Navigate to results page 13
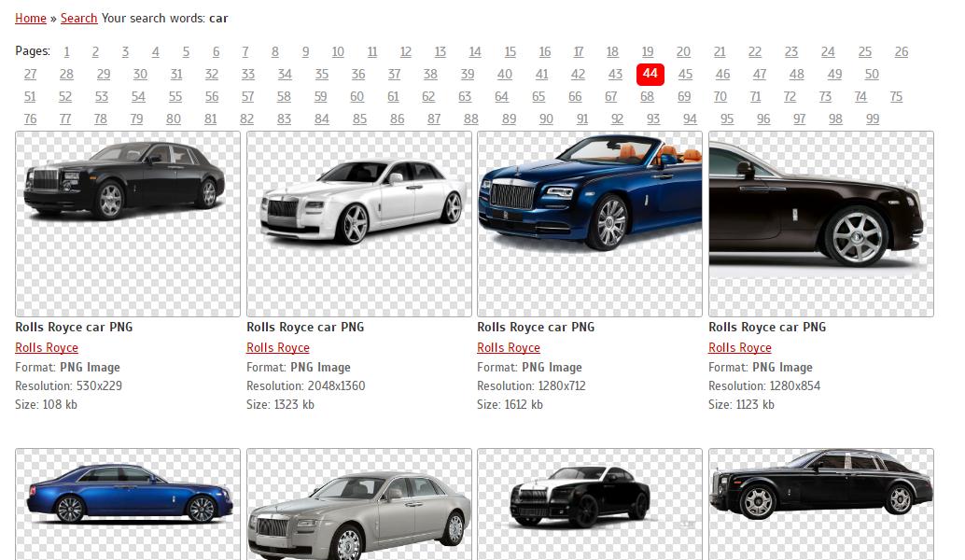This screenshot has width=965, height=560. pos(440,51)
